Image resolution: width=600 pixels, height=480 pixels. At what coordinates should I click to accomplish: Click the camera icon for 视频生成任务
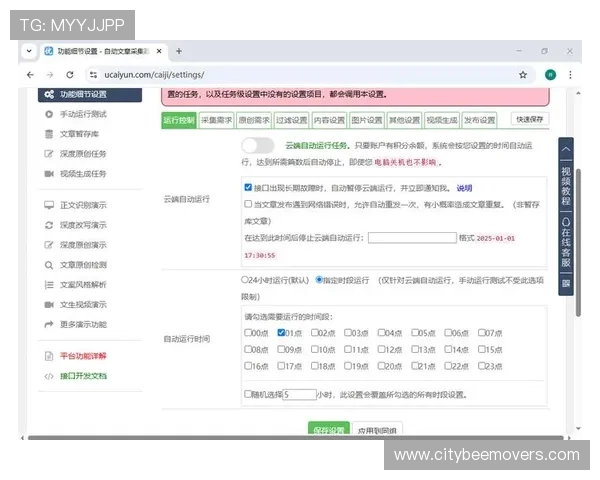pos(49,174)
